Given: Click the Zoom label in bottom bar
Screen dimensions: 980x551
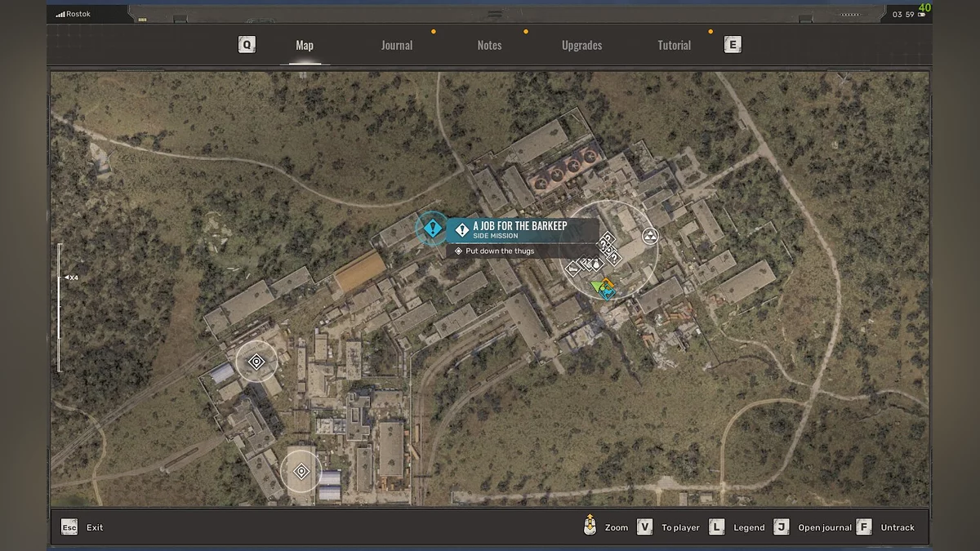Looking at the screenshot, I should [617, 527].
